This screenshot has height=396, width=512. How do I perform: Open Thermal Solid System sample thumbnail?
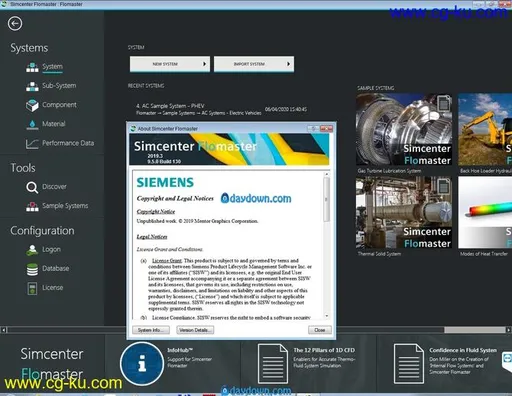pyautogui.click(x=404, y=212)
